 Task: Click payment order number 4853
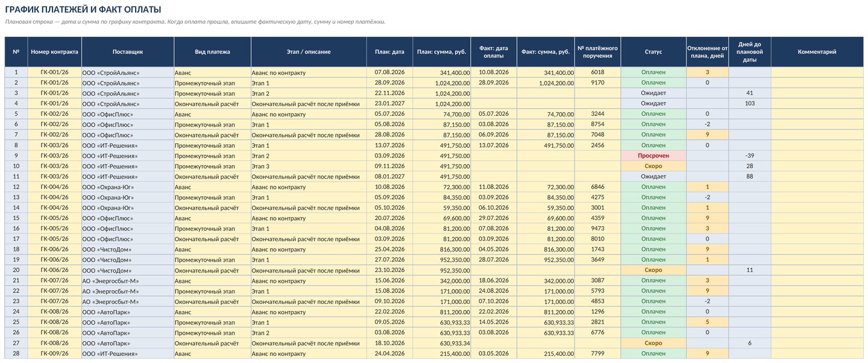[x=597, y=301]
